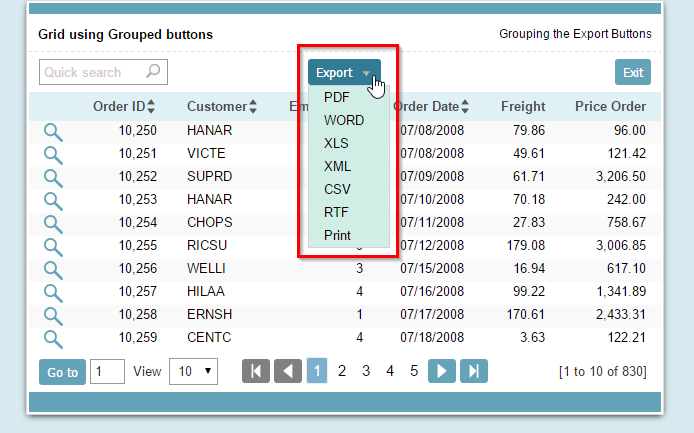Click magnifier icon for order 10,250
The width and height of the screenshot is (694, 433).
click(53, 131)
